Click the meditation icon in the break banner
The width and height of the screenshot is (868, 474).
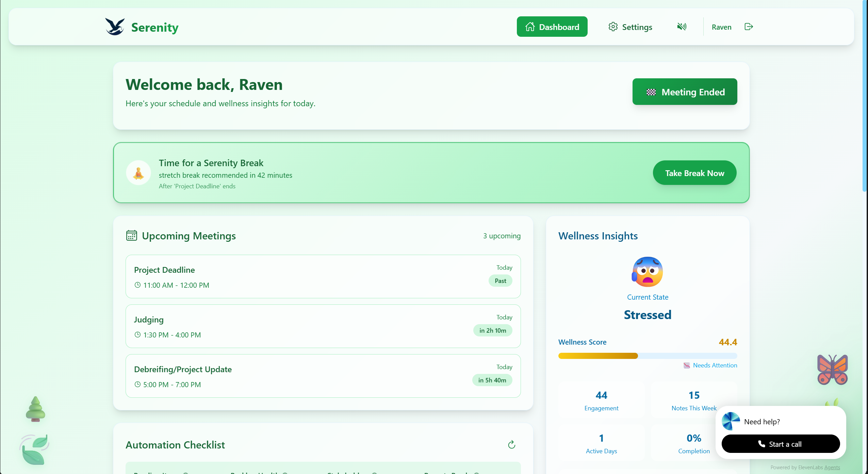click(x=138, y=173)
